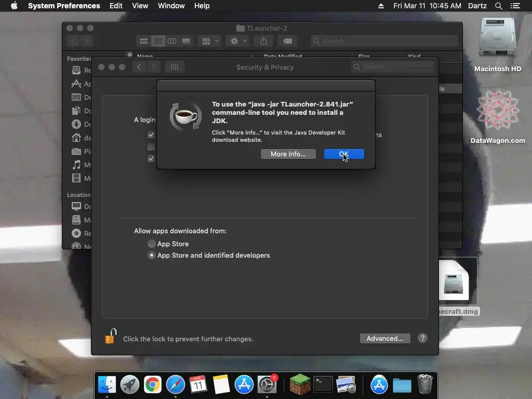Go back in Security & Privacy window
Viewport: 532px width, 399px height.
point(139,67)
